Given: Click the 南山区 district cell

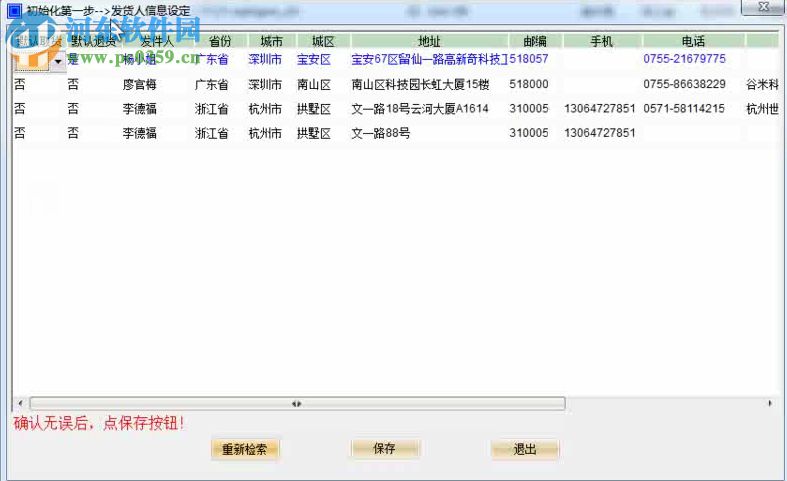Looking at the screenshot, I should click(x=314, y=84).
